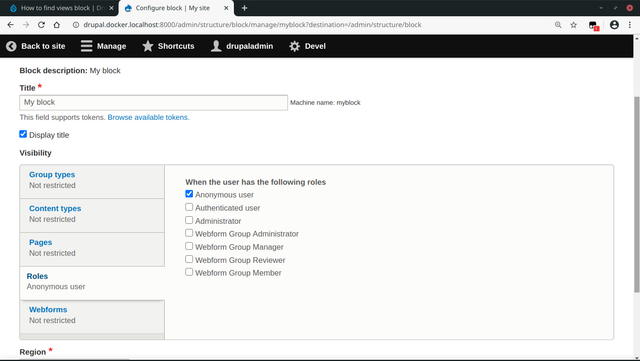Open the Devel toolbar menu

click(x=307, y=46)
